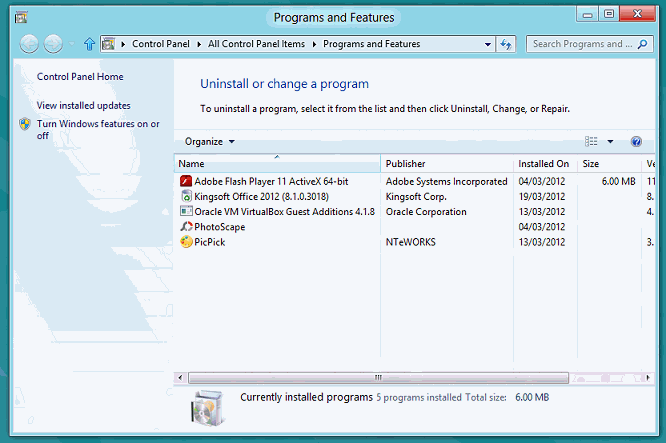Screen dimensions: 666x443
Task: Expand arrow after All Control Panel Items
Action: click(x=314, y=44)
